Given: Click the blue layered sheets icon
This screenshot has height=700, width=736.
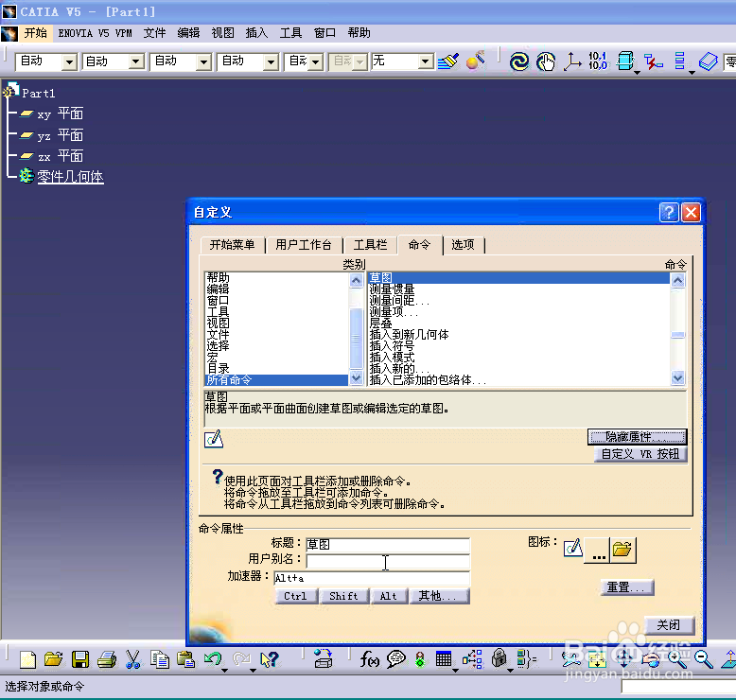Looking at the screenshot, I should pos(708,61).
